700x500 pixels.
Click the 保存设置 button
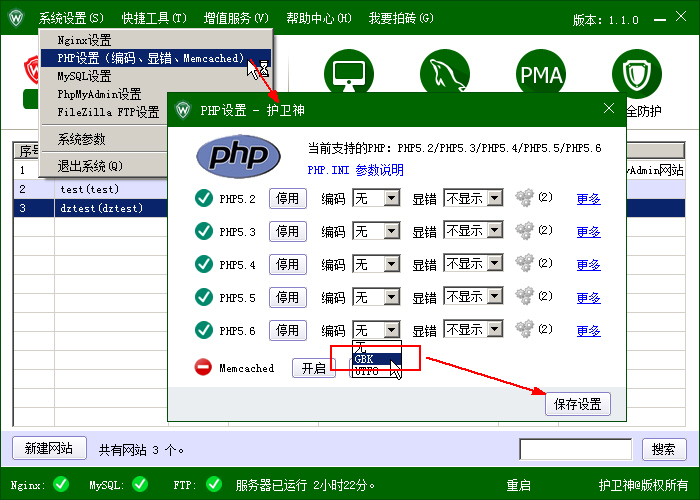click(x=578, y=404)
